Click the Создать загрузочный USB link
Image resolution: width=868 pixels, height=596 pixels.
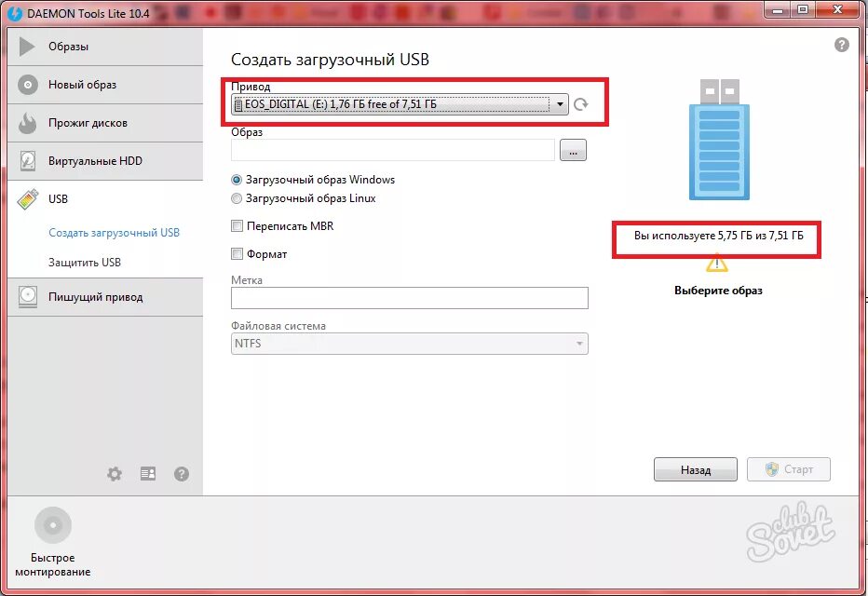coord(114,233)
